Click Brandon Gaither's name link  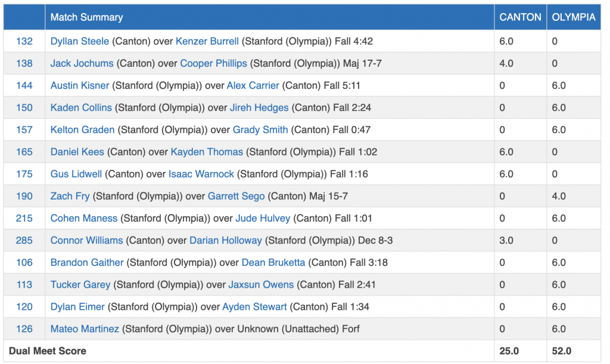87,262
